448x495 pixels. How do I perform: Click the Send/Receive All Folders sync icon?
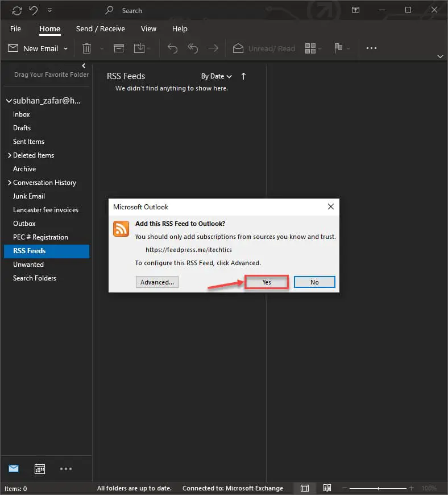click(x=16, y=11)
